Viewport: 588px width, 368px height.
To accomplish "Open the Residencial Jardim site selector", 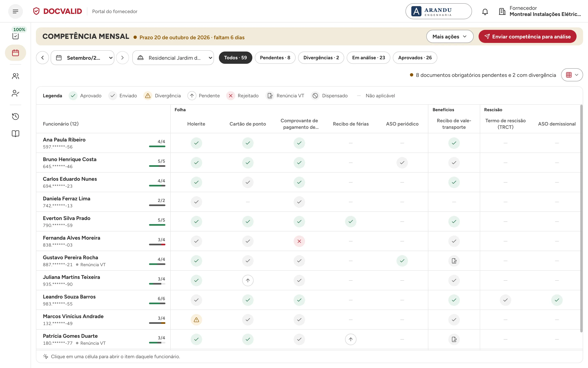I will click(x=173, y=58).
